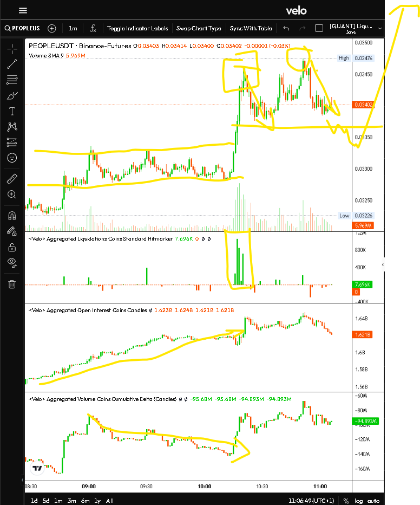The image size is (420, 505).
Task: Click the 1.621B open interest value label
Action: 363,335
